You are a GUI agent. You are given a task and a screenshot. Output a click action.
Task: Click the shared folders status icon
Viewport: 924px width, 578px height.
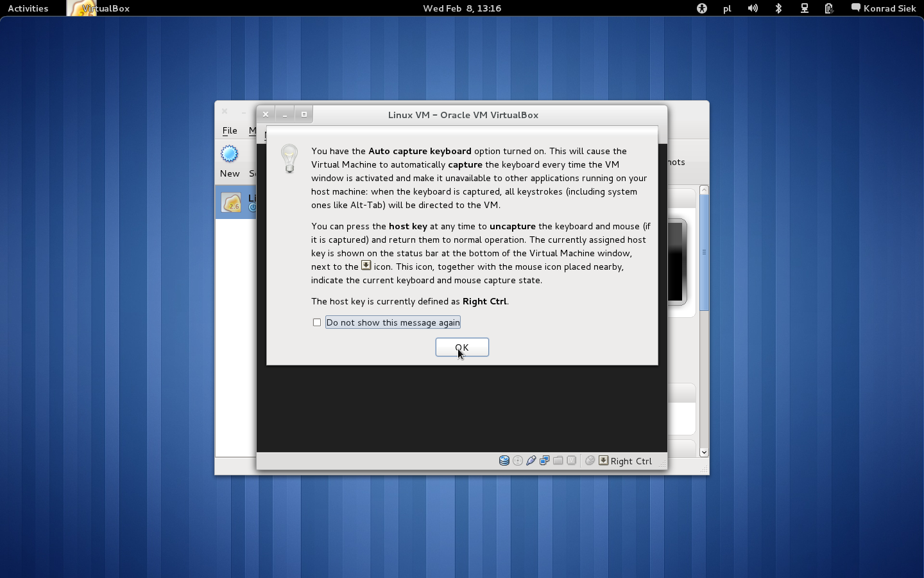pos(558,460)
